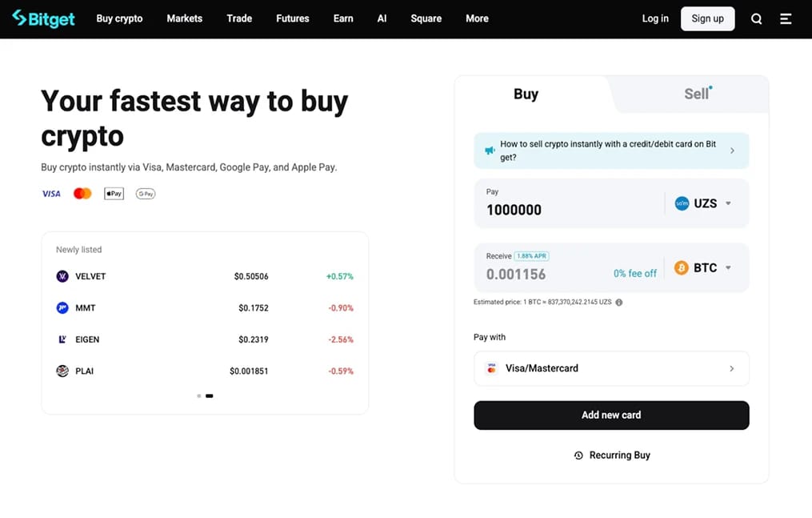This screenshot has height=518, width=812.
Task: Expand the Visa/Mastercard payment method selector
Action: 611,368
